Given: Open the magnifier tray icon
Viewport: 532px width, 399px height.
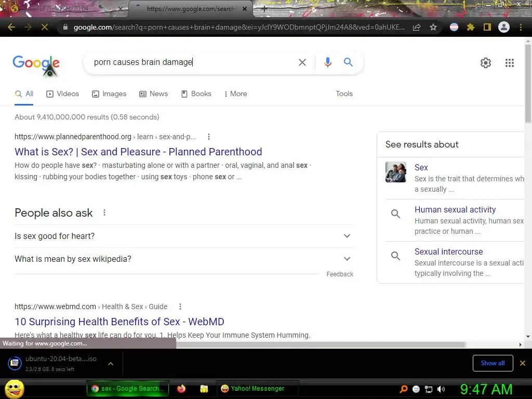Looking at the screenshot, I should [x=404, y=389].
